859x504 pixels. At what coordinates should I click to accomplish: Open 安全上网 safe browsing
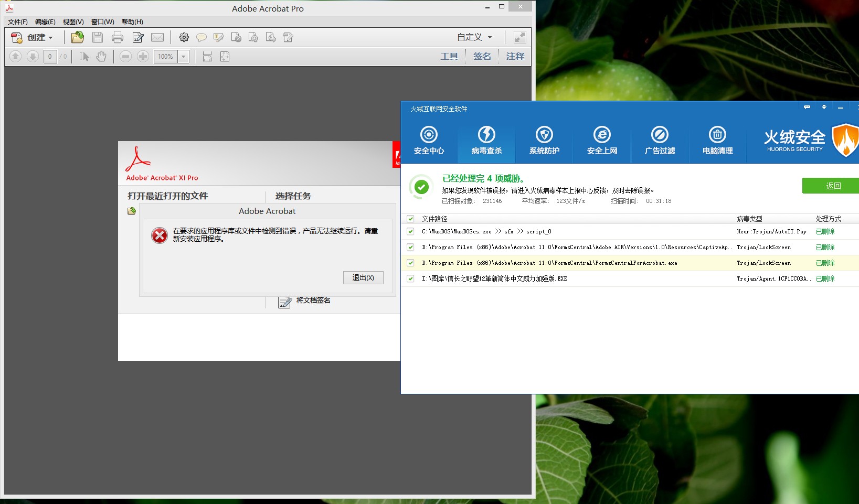point(602,141)
